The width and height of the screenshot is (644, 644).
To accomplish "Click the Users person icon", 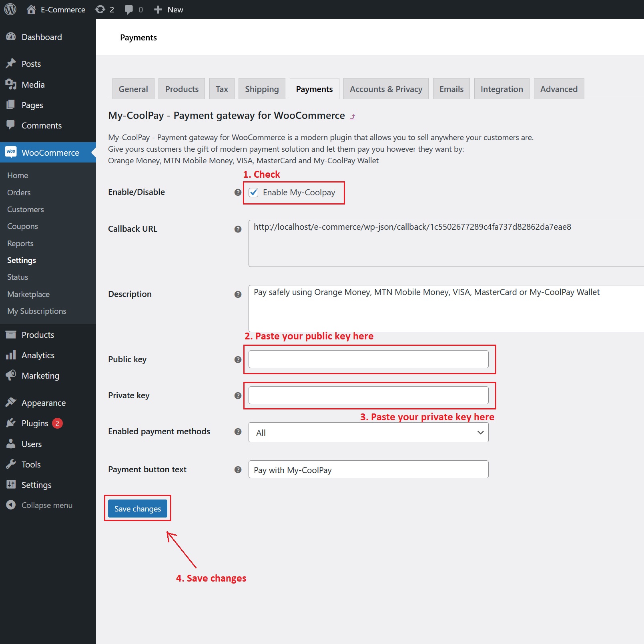I will pyautogui.click(x=11, y=443).
